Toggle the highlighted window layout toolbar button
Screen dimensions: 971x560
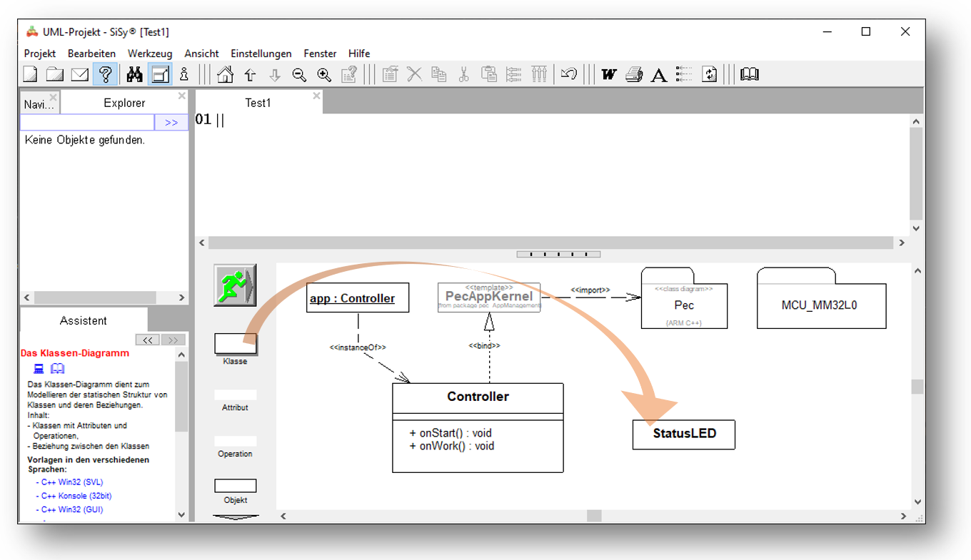[x=160, y=74]
